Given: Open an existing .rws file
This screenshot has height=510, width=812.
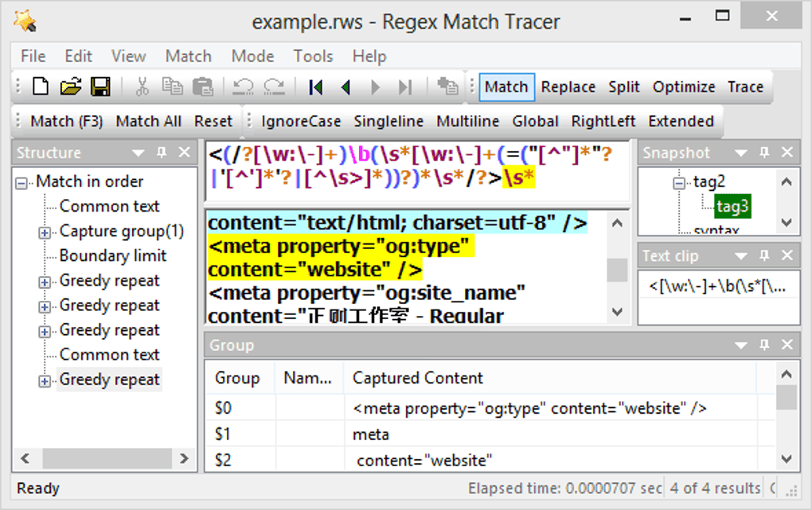Looking at the screenshot, I should tap(69, 87).
